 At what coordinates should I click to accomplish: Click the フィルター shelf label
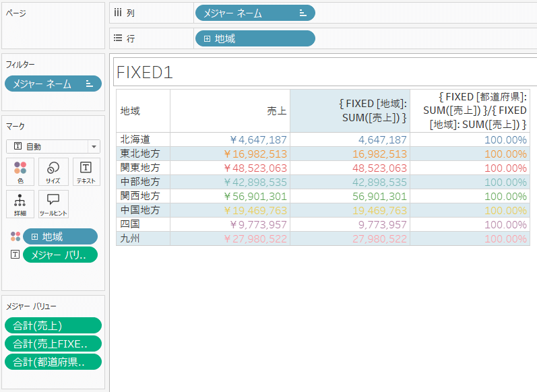[x=20, y=64]
